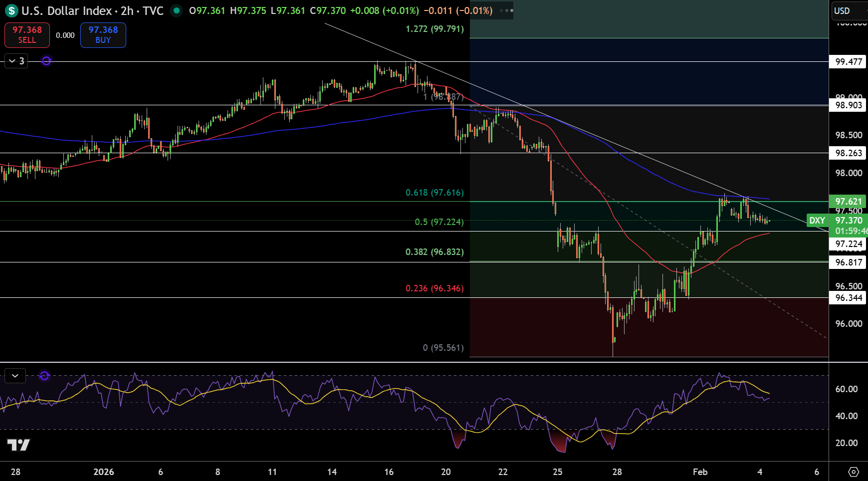868x481 pixels.
Task: Click the RSI 60.00 scale label
Action: [x=847, y=389]
